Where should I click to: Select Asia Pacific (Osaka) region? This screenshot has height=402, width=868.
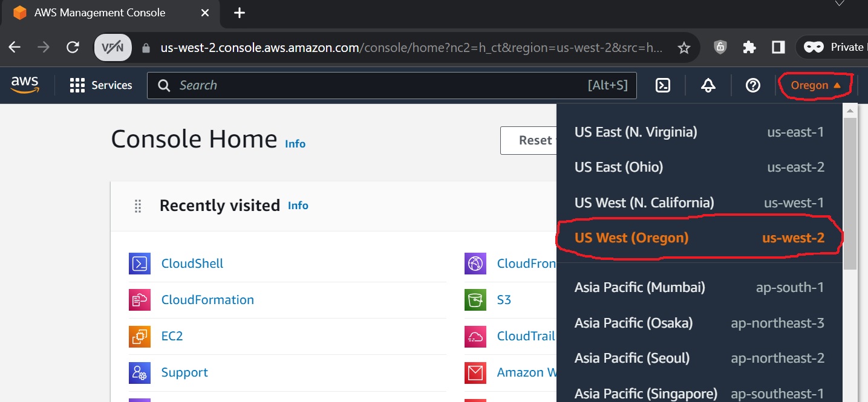click(x=699, y=323)
